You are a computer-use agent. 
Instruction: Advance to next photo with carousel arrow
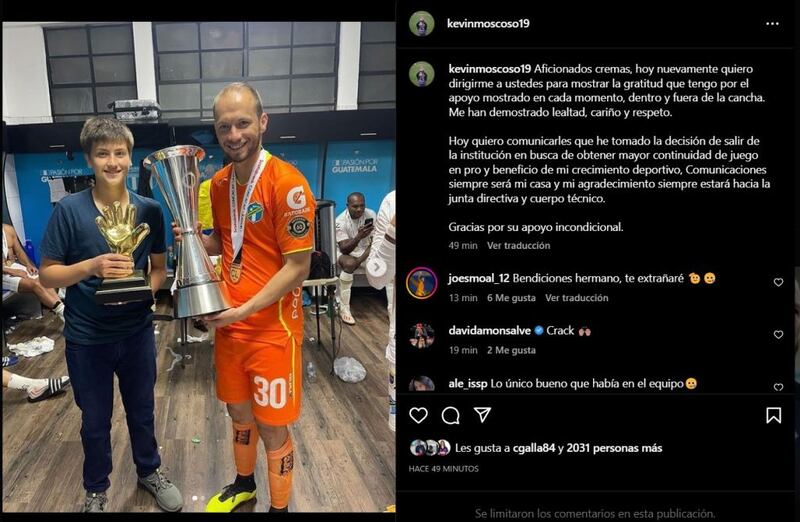click(x=377, y=267)
